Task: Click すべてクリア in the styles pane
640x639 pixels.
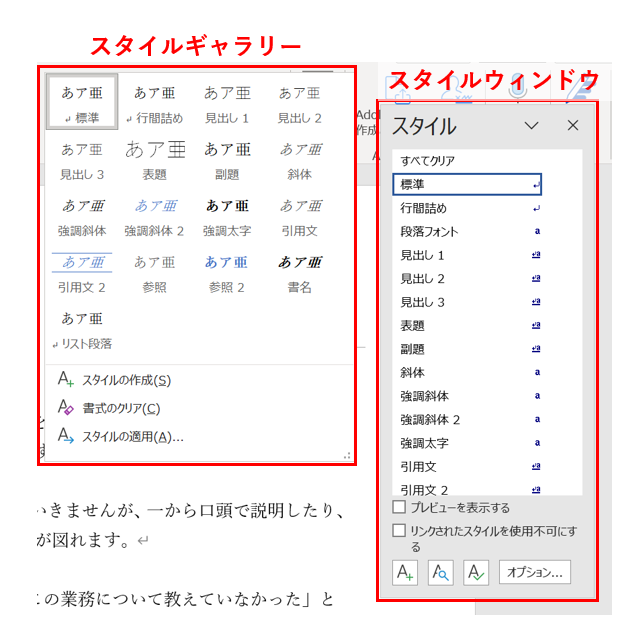Action: [467, 161]
